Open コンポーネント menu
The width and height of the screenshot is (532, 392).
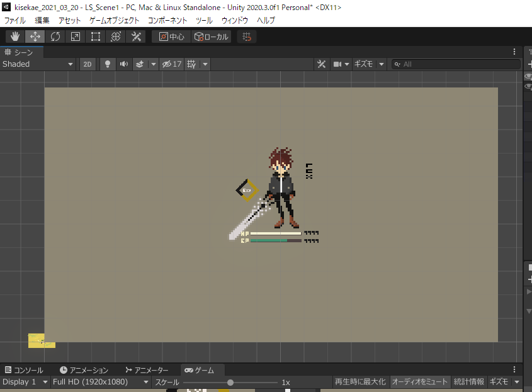pos(167,20)
